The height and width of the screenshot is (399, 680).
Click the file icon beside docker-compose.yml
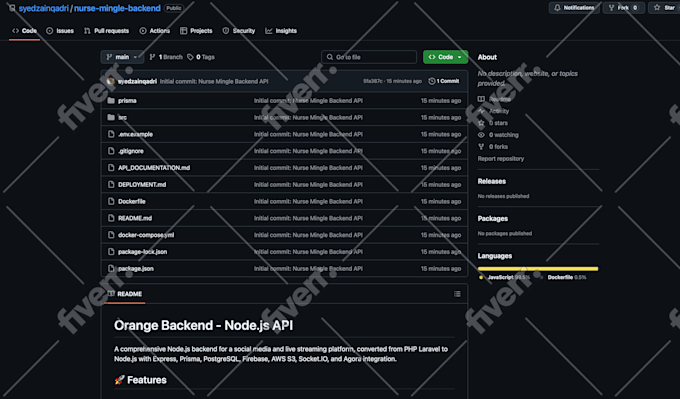click(x=111, y=235)
